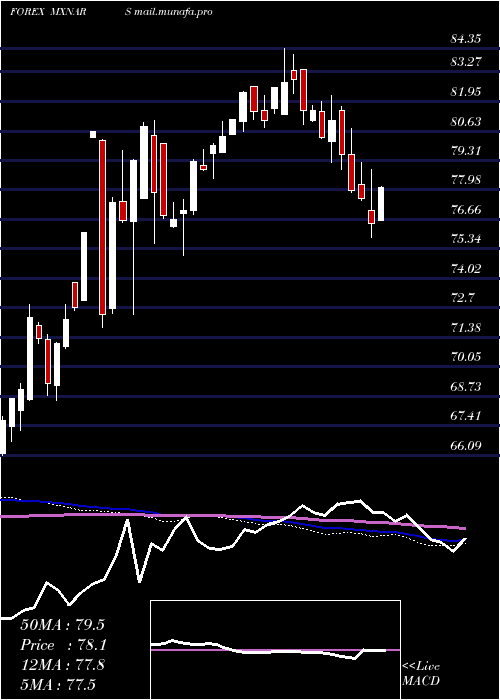Click the Price : 78.1 readout

(62, 645)
